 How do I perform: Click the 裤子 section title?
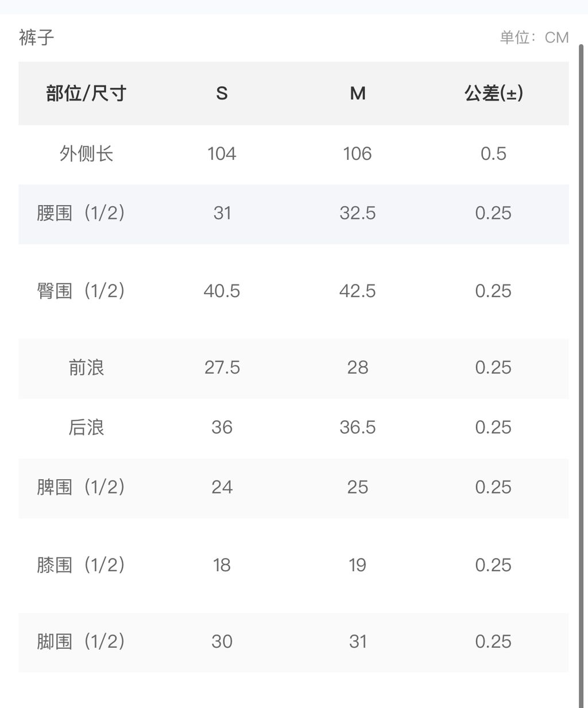pyautogui.click(x=36, y=38)
